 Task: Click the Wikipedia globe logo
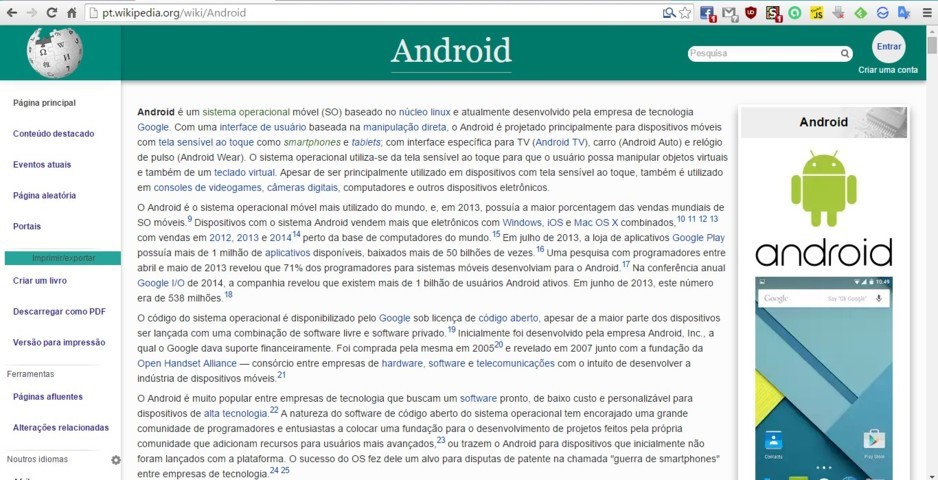click(54, 53)
